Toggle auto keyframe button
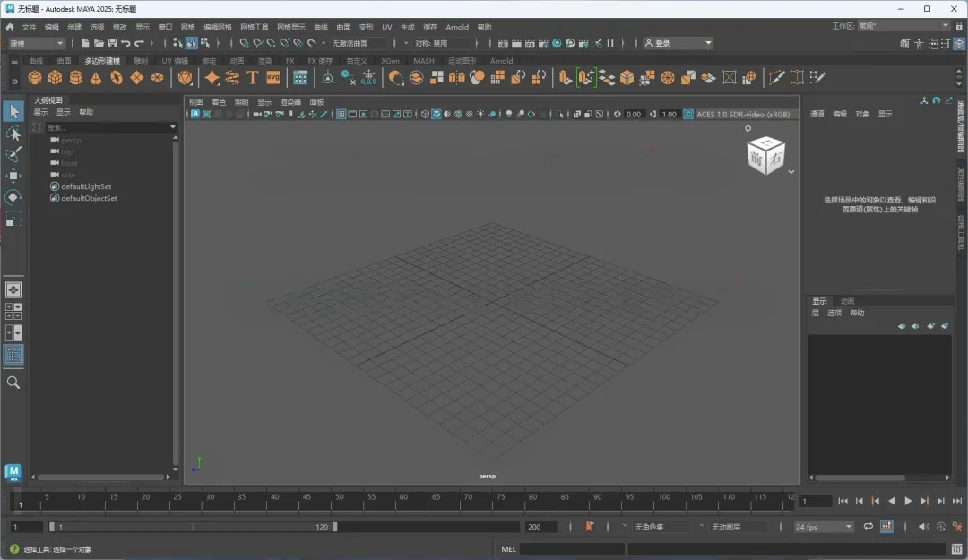The width and height of the screenshot is (968, 560). pyautogui.click(x=886, y=527)
